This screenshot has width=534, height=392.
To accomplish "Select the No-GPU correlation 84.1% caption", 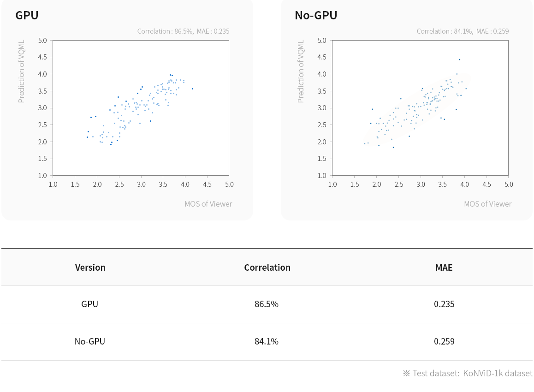I will [x=463, y=31].
